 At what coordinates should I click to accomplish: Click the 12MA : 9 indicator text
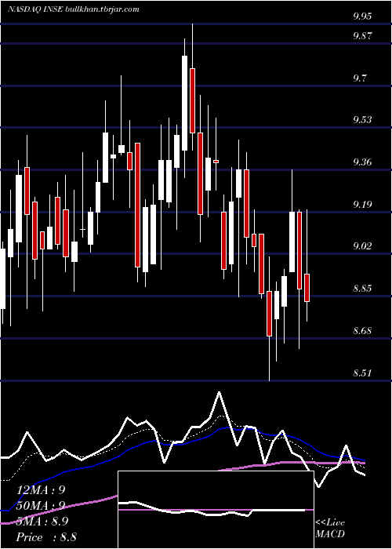coord(42,490)
